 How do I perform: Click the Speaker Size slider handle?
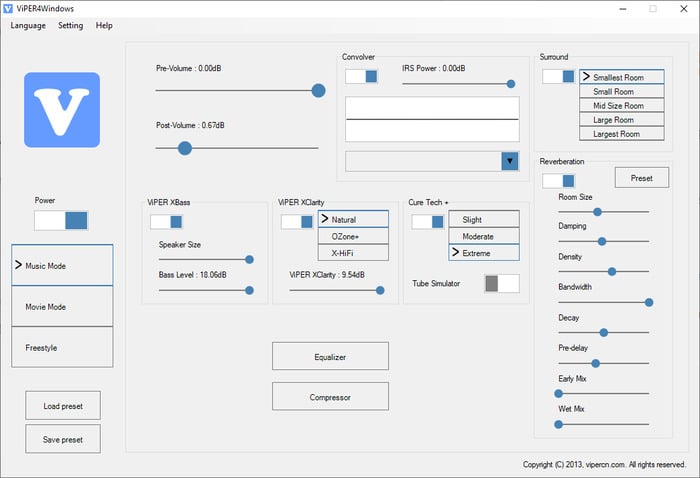tap(250, 259)
